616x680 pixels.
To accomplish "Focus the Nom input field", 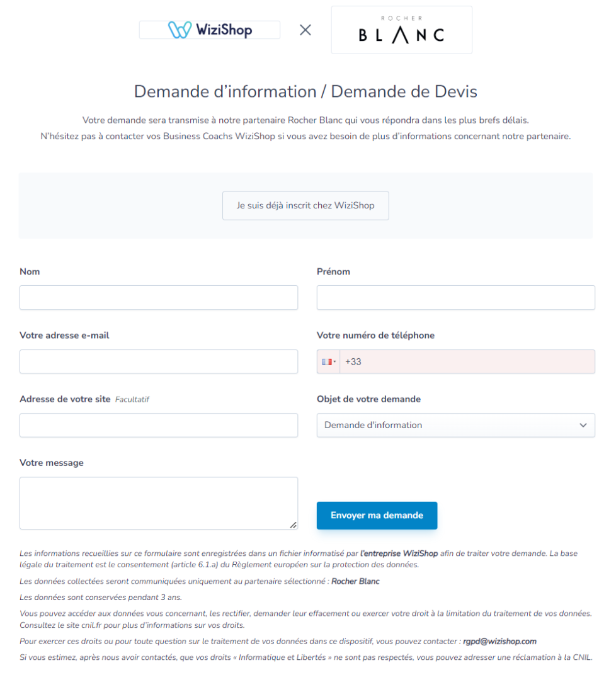I will [159, 297].
